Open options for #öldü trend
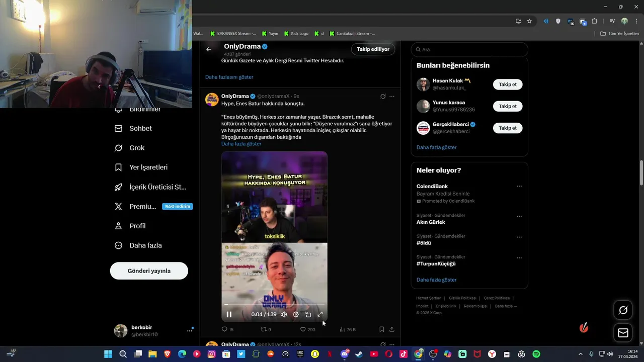This screenshot has width=644, height=362. 519,237
